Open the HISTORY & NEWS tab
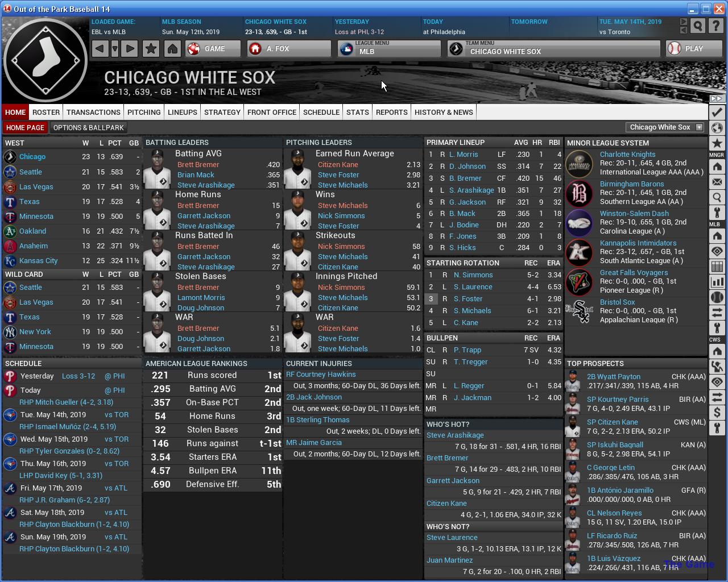The image size is (728, 582). 444,112
